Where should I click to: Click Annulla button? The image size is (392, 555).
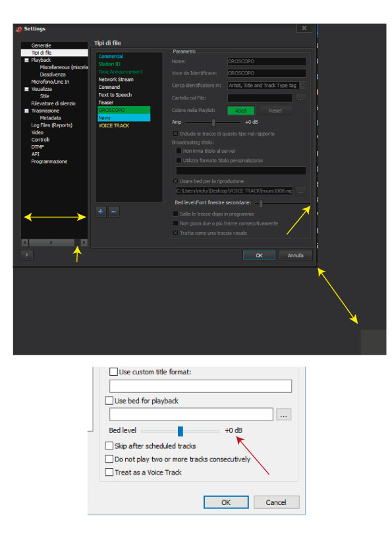(x=295, y=255)
